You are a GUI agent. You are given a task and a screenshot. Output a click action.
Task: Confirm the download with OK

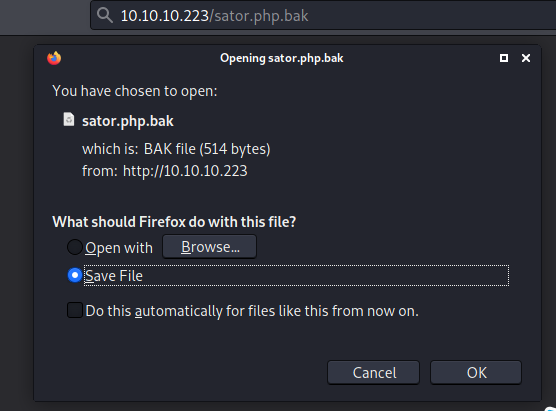click(476, 373)
